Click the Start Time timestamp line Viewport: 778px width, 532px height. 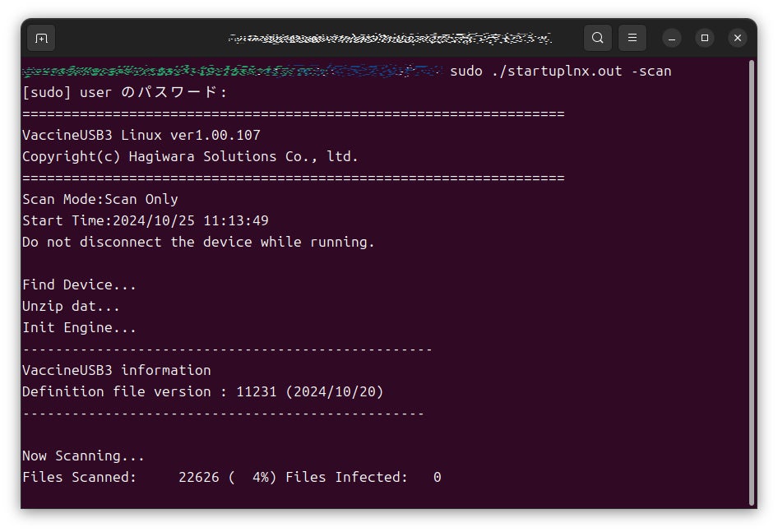[x=145, y=220]
